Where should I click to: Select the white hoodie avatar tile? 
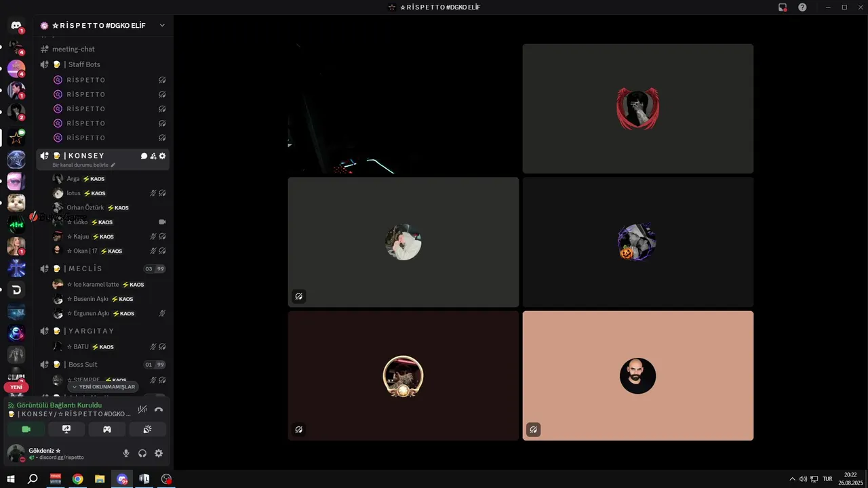pos(403,242)
